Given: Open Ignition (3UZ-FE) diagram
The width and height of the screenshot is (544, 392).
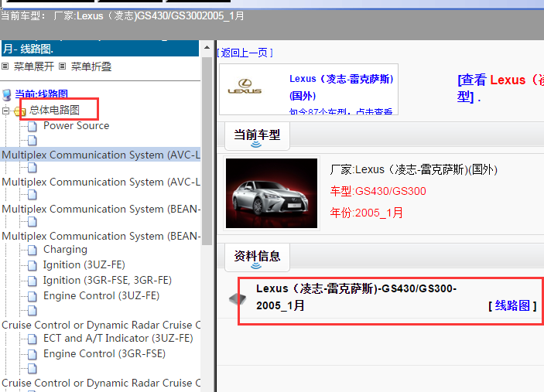Looking at the screenshot, I should coord(84,264).
